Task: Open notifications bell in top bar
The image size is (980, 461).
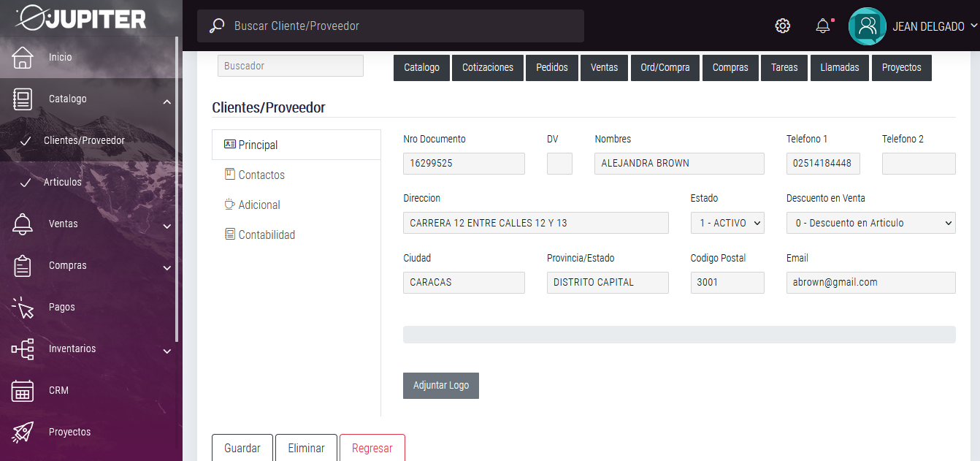Action: (x=823, y=26)
